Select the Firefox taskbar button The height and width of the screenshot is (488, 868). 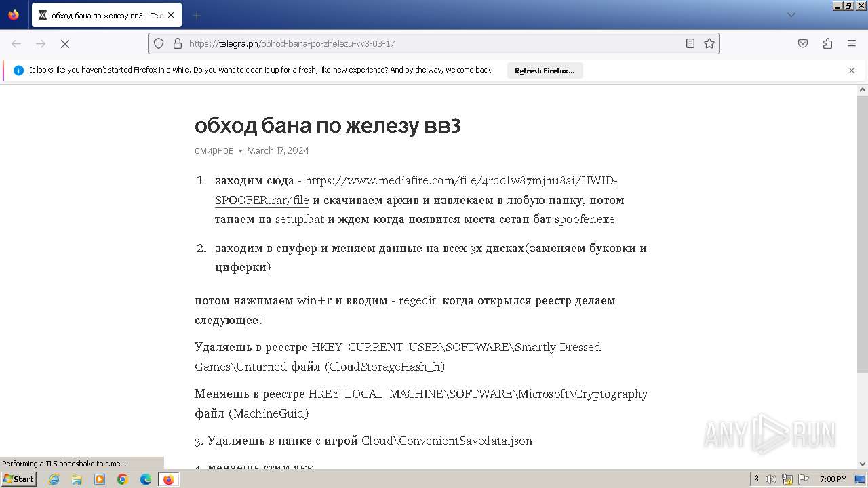coord(169,479)
